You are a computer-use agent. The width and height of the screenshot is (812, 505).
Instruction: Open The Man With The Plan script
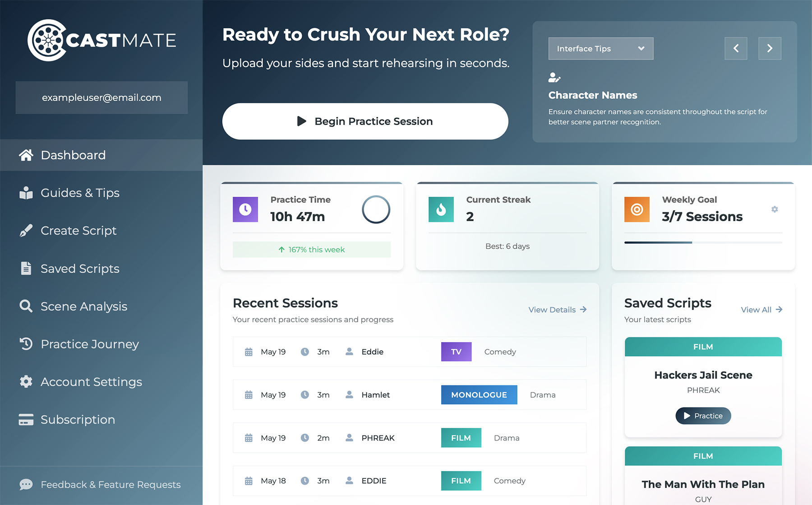(x=703, y=484)
